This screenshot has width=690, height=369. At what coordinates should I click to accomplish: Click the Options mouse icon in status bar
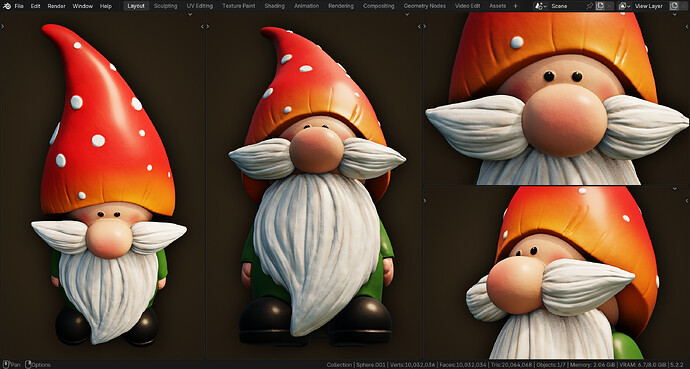pos(28,365)
